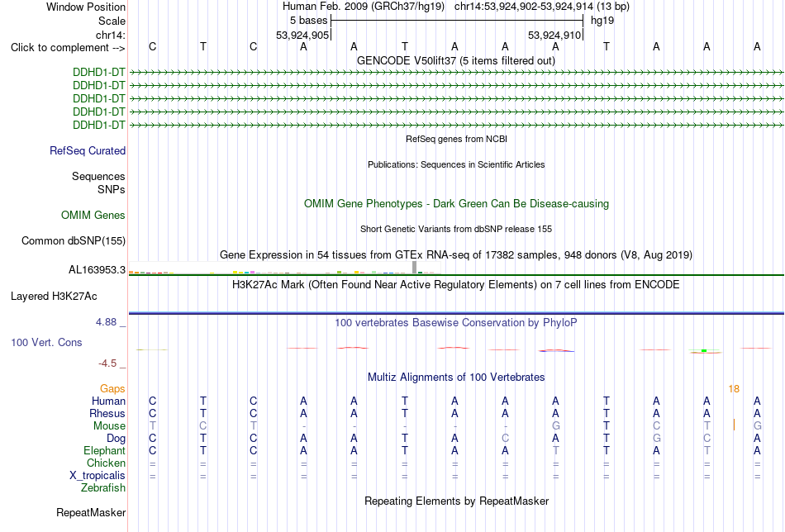Click the Elephant alignment row label

104,451
